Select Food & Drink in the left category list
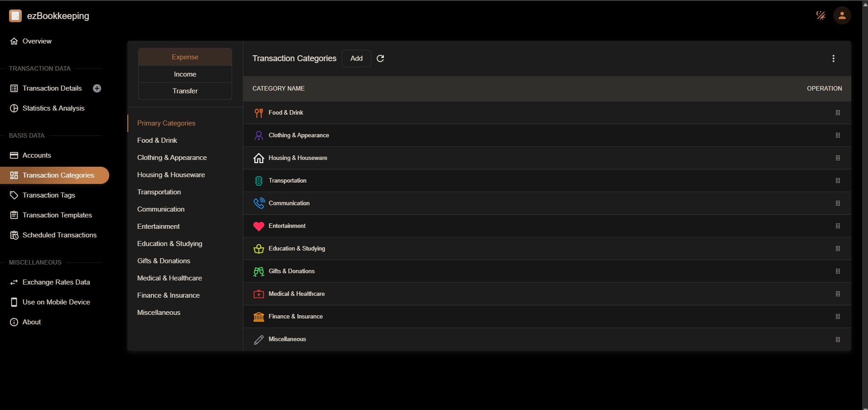Image resolution: width=868 pixels, height=410 pixels. point(185,140)
